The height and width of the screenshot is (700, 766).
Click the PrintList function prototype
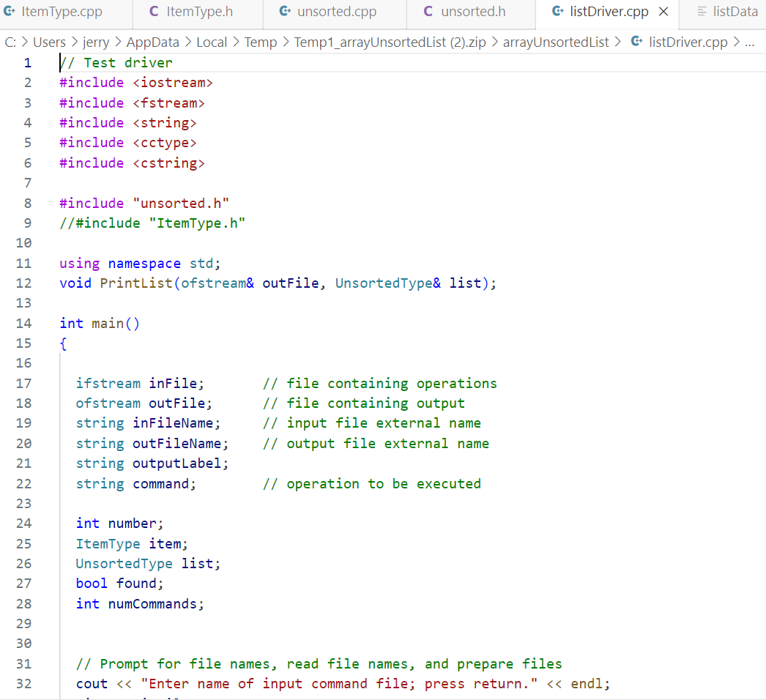click(x=278, y=283)
